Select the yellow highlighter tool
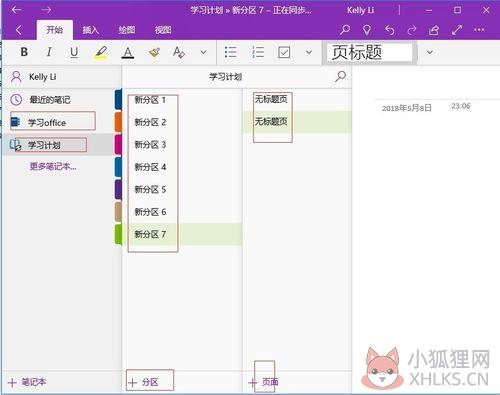 click(x=101, y=52)
